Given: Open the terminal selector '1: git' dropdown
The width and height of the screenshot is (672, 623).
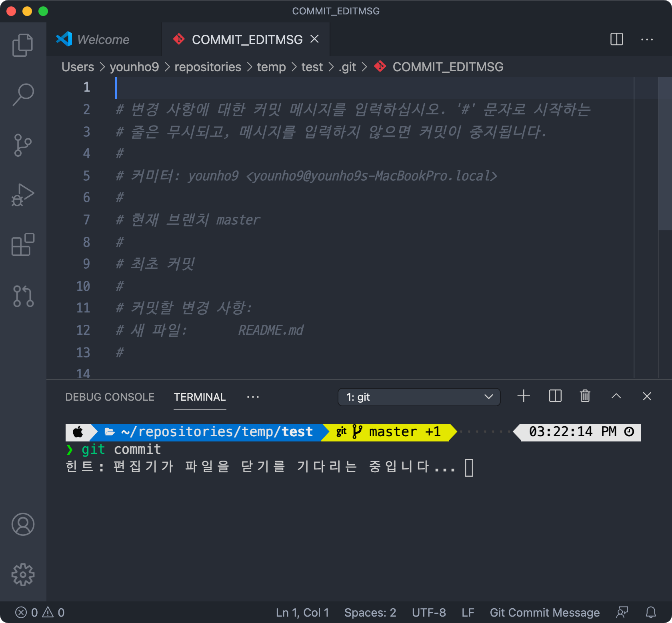Looking at the screenshot, I should [x=419, y=397].
